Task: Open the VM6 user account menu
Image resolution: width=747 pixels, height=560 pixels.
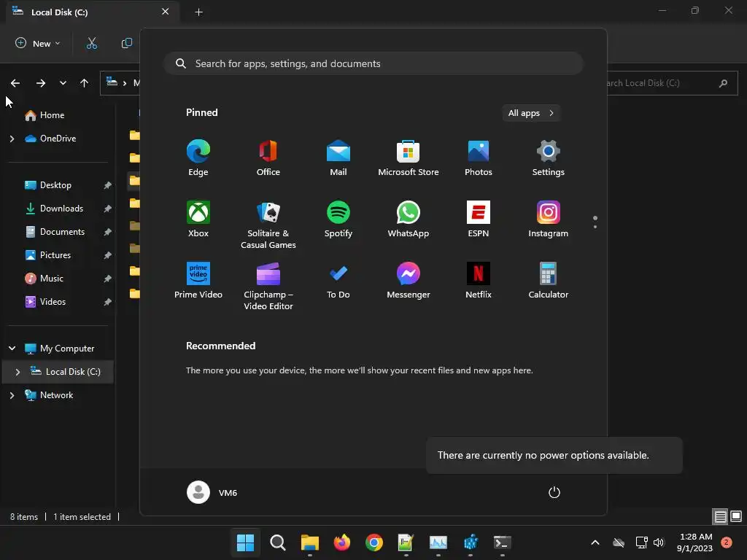Action: (x=212, y=492)
